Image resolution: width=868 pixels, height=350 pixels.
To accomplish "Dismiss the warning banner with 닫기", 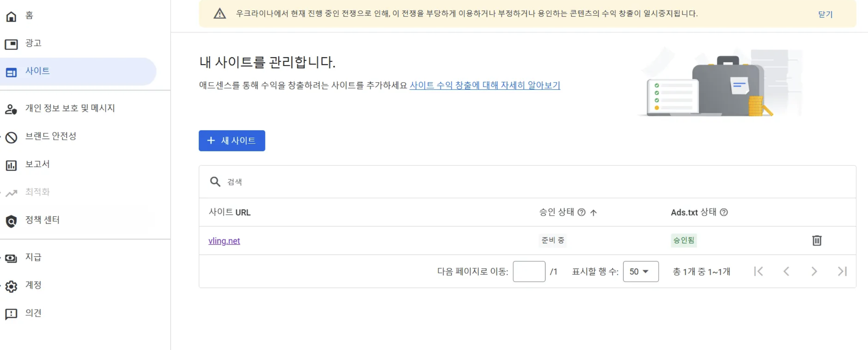I will coord(825,14).
